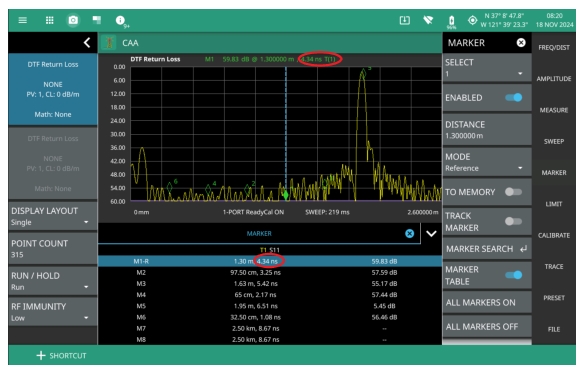Toggle the marker ENABLED switch

513,98
